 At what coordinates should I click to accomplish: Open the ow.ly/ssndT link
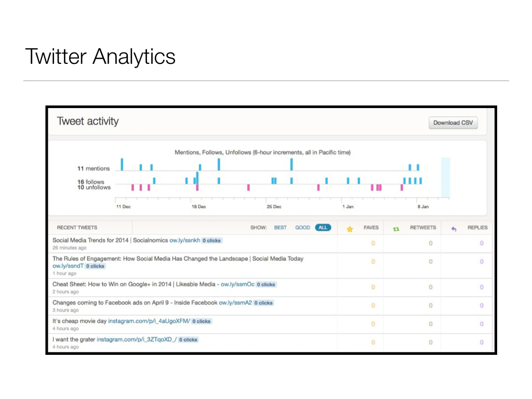pos(68,266)
